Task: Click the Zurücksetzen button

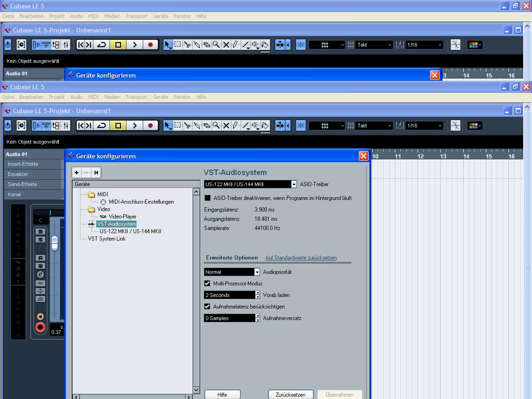Action: (291, 394)
